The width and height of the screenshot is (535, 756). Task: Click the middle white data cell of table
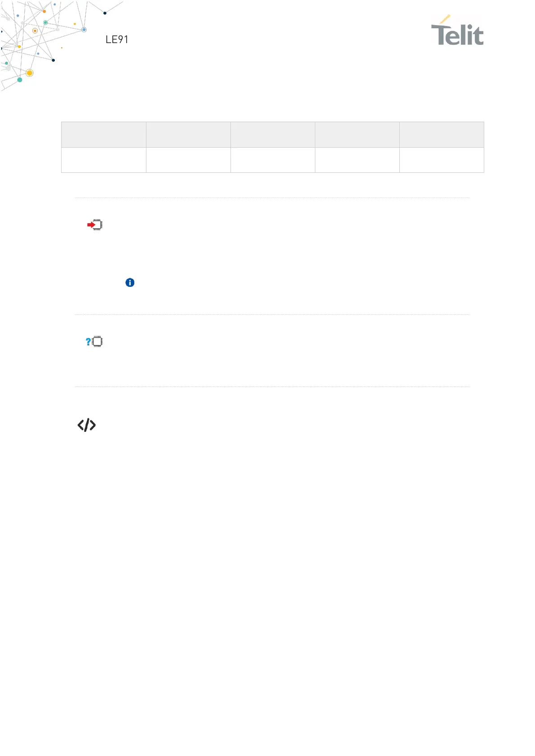pyautogui.click(x=273, y=160)
